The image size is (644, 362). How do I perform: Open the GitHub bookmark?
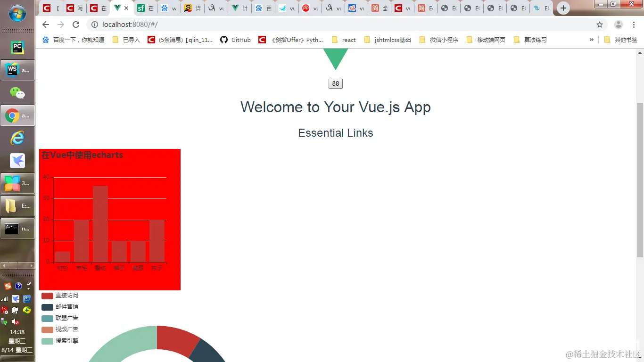pyautogui.click(x=236, y=40)
